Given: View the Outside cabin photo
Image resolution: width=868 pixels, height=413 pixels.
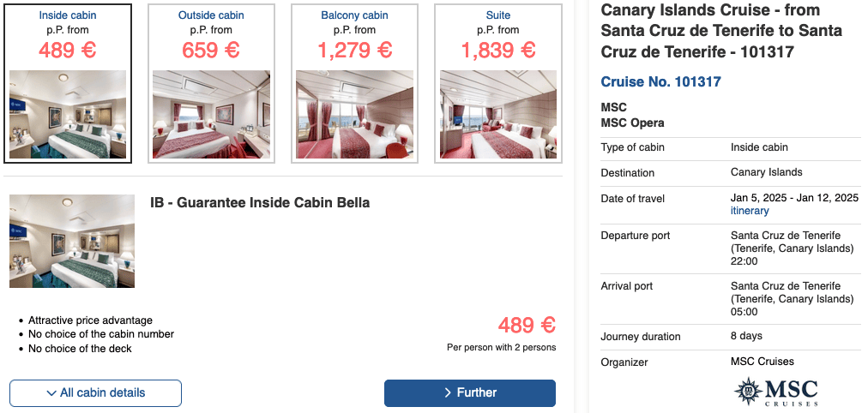Looking at the screenshot, I should coord(210,114).
